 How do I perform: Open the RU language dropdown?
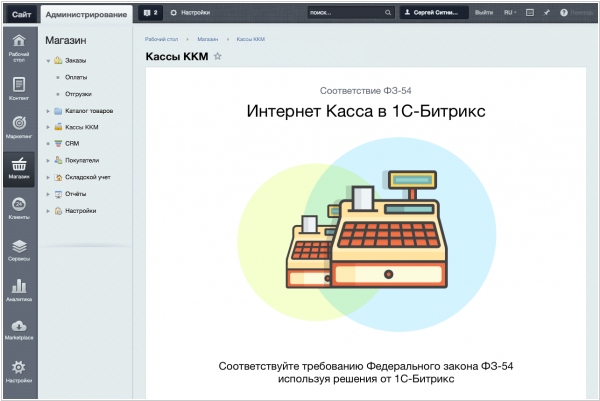[x=511, y=12]
